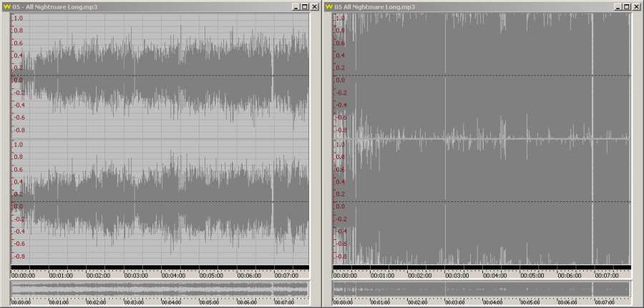Click 00:03:00 on the left window's main time ruler
This screenshot has width=644, height=308.
[136, 274]
